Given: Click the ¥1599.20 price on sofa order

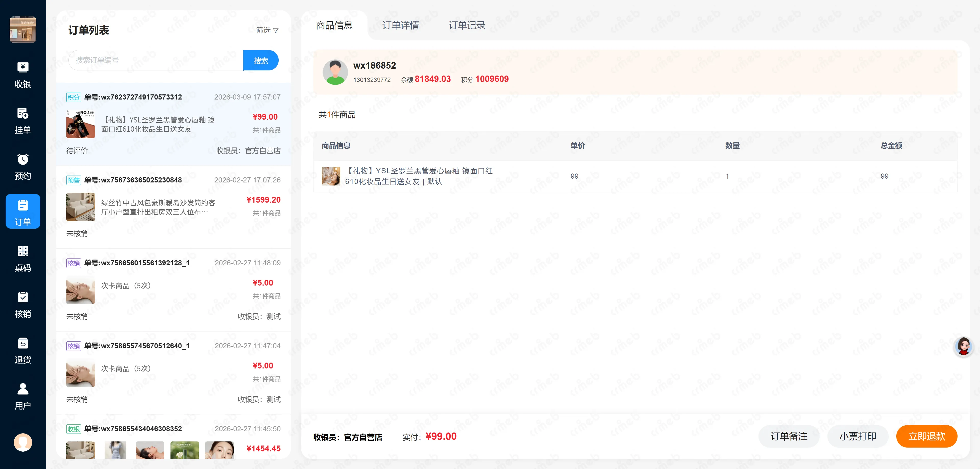Looking at the screenshot, I should (263, 200).
